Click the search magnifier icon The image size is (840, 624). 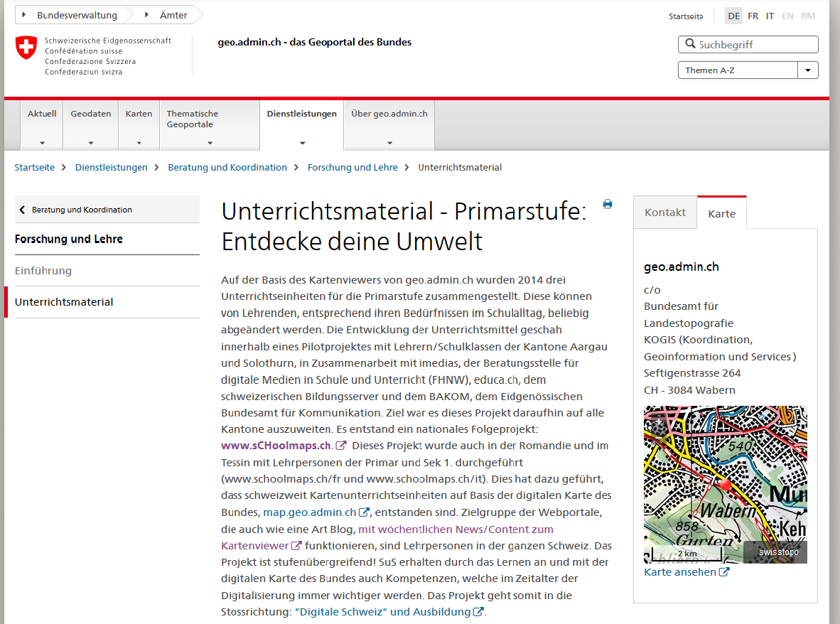pos(690,44)
